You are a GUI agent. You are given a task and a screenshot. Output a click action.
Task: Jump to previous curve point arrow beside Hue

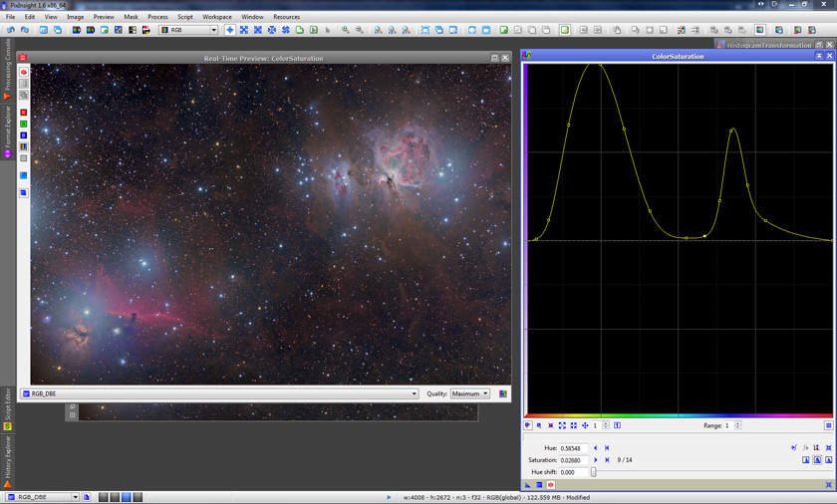tap(595, 448)
